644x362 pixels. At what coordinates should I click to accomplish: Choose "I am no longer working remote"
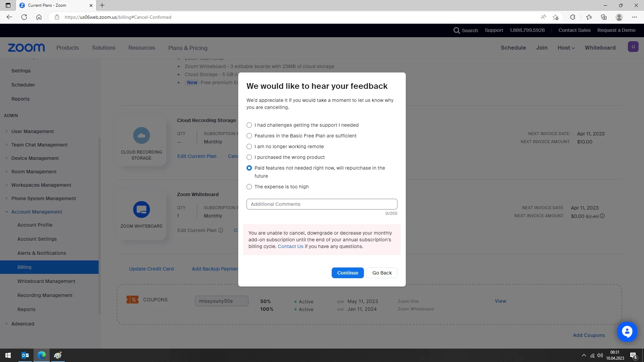[249, 146]
